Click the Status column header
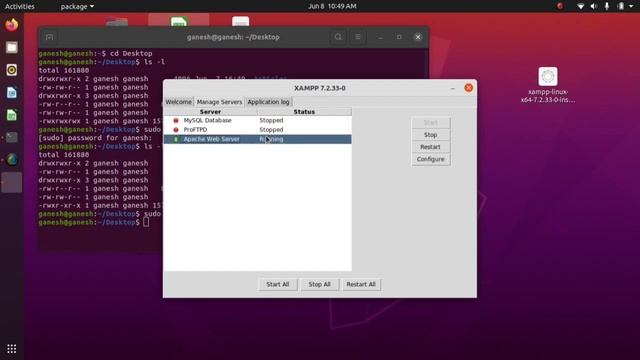The width and height of the screenshot is (640, 360). pos(304,112)
